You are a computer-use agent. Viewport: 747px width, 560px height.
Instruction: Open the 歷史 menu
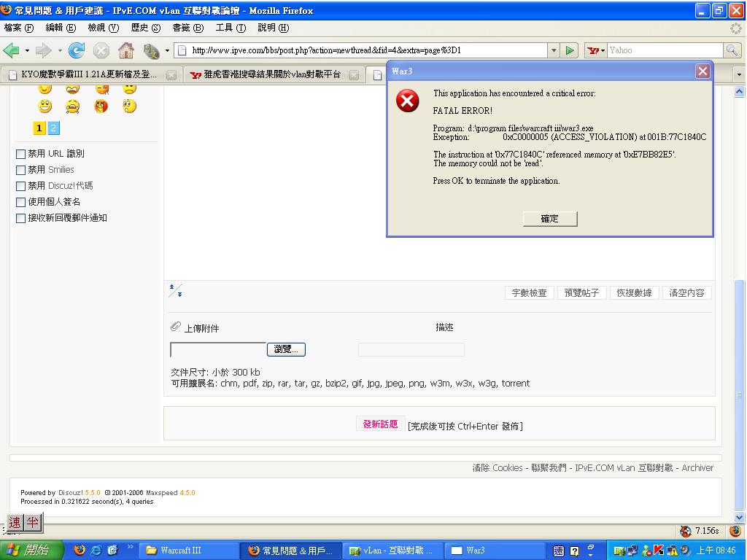tap(146, 28)
